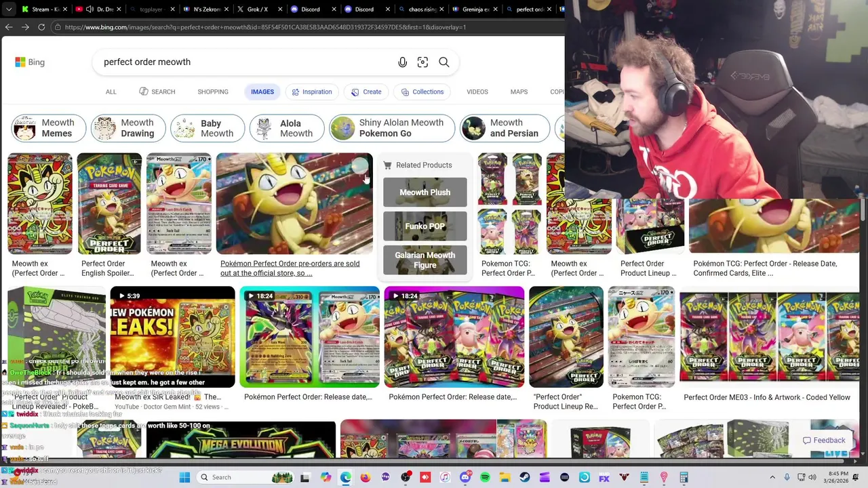The width and height of the screenshot is (868, 488).
Task: Mute the Dr. Dre tab speaker icon
Action: 90,9
